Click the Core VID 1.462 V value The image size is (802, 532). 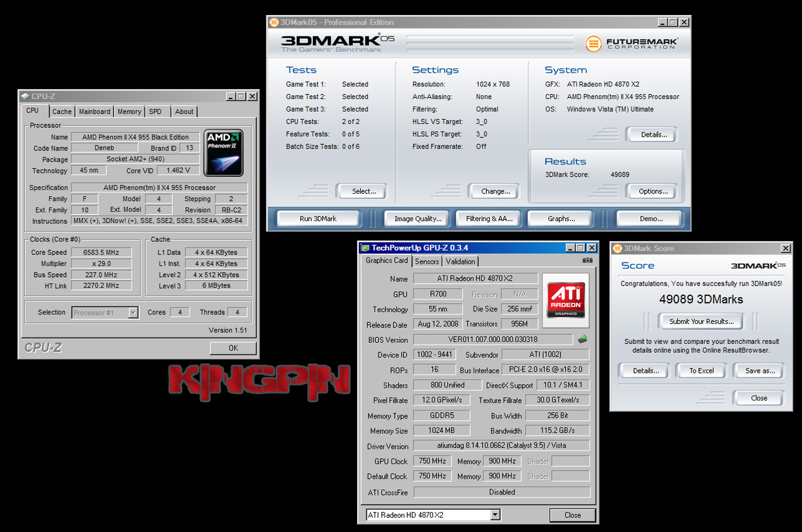(178, 170)
